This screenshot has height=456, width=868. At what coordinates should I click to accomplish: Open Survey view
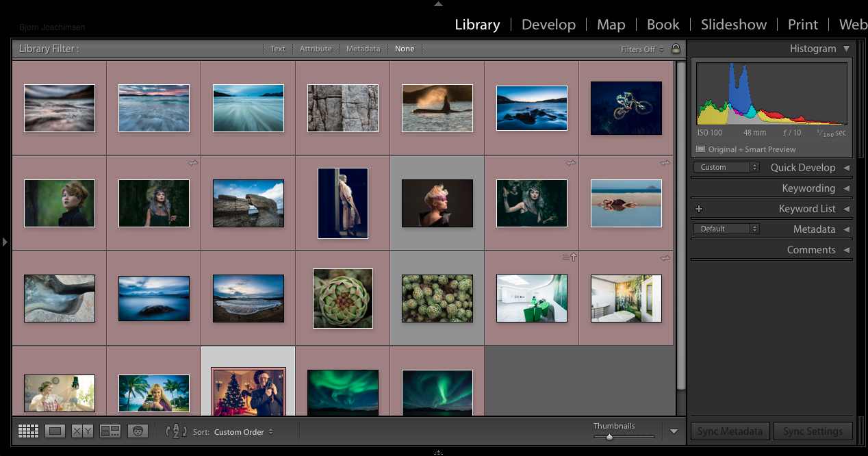point(110,431)
